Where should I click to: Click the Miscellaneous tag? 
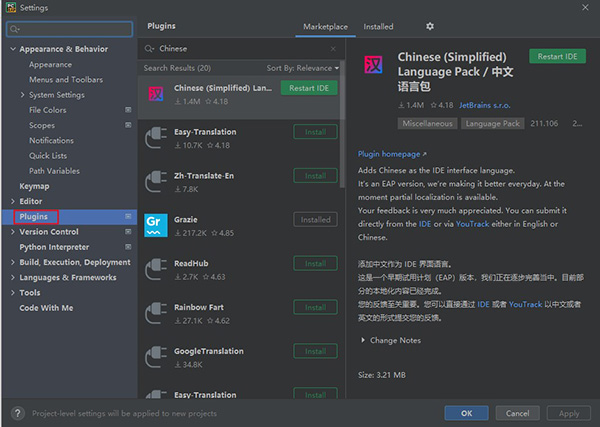427,124
